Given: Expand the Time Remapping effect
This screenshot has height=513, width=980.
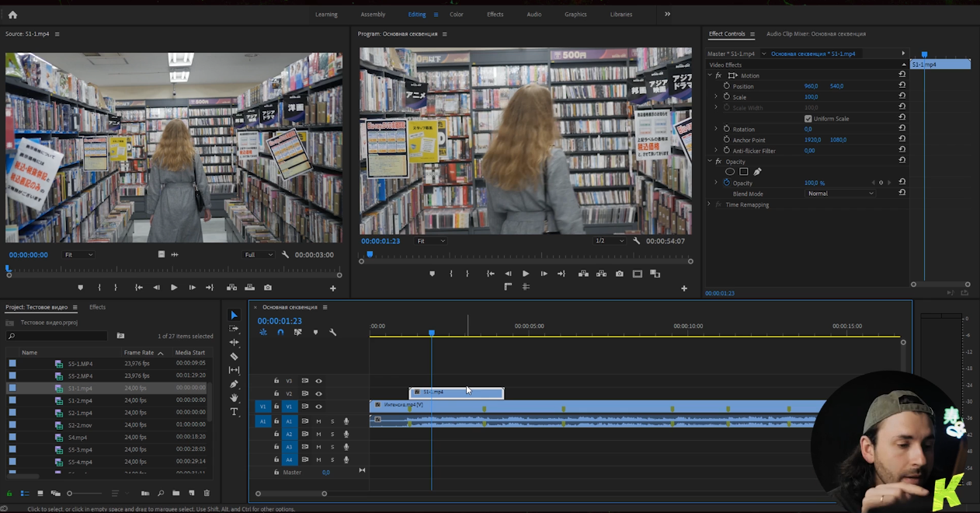Looking at the screenshot, I should coord(709,204).
